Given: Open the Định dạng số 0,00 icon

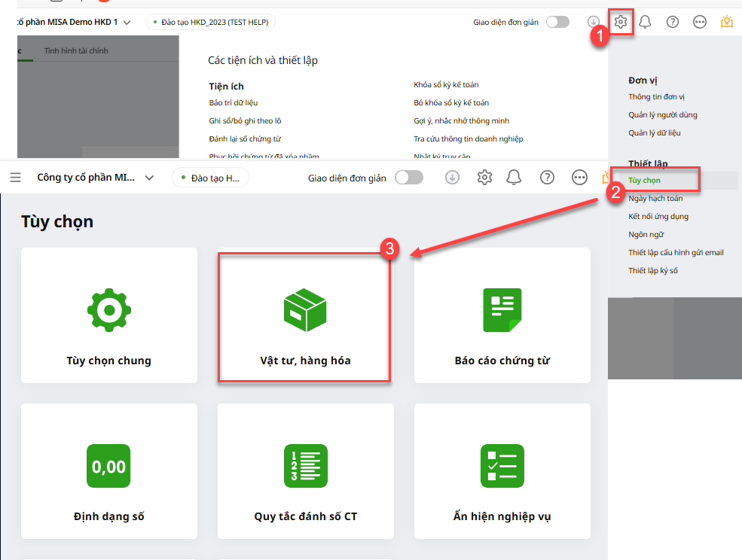Looking at the screenshot, I should pos(109,466).
